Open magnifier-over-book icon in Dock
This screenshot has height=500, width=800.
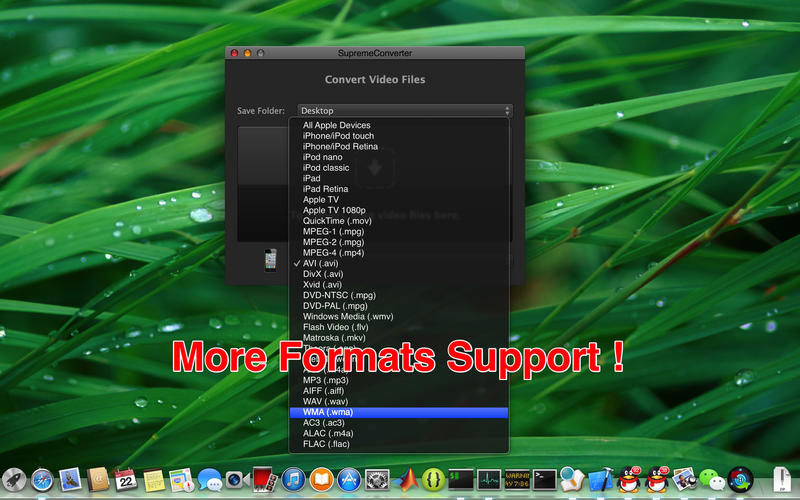(572, 480)
